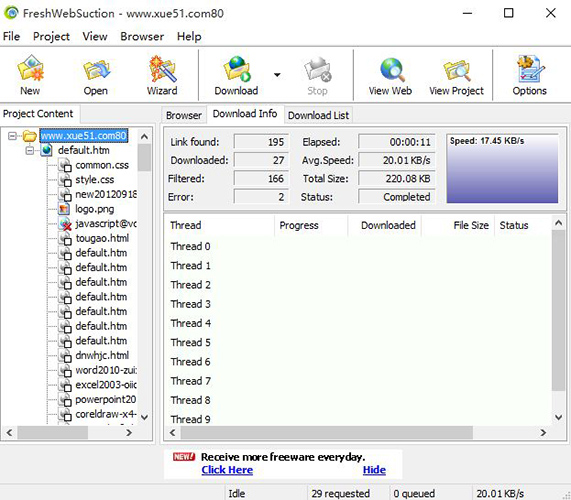The width and height of the screenshot is (571, 500).
Task: Expand the Download button dropdown arrow
Action: point(277,75)
